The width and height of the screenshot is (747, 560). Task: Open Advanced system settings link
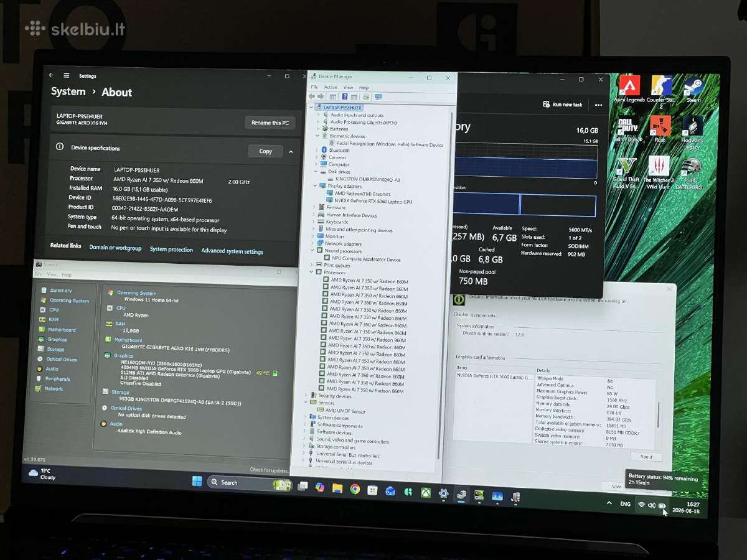pos(232,251)
